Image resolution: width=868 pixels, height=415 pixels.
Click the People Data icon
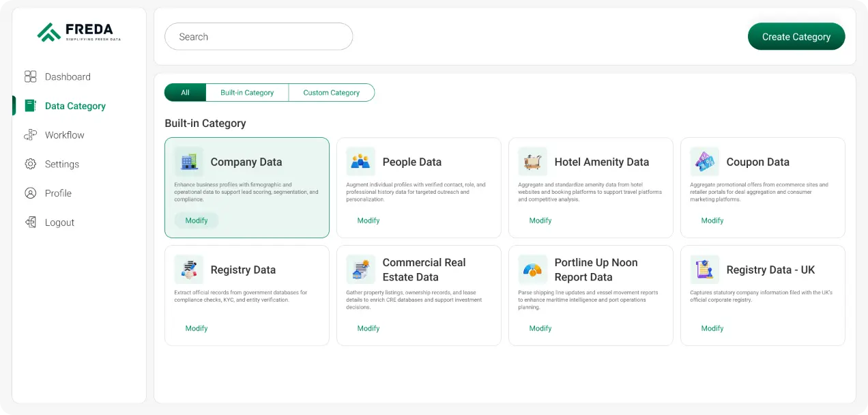360,162
